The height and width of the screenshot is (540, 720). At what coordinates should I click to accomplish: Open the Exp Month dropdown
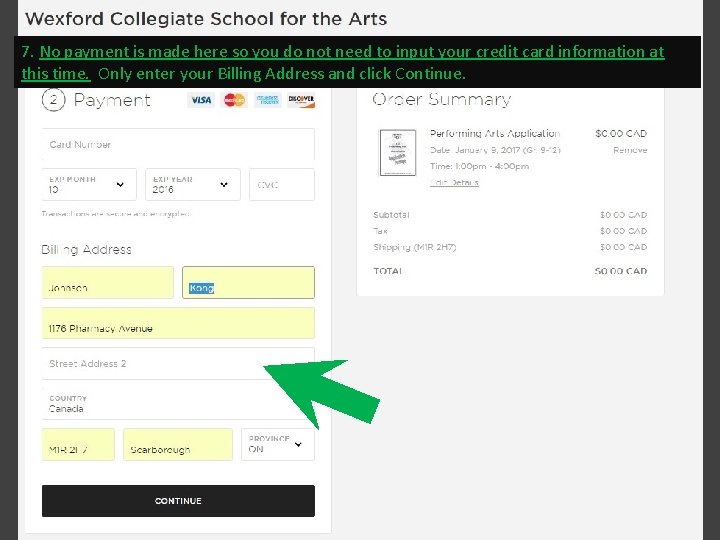click(x=89, y=185)
